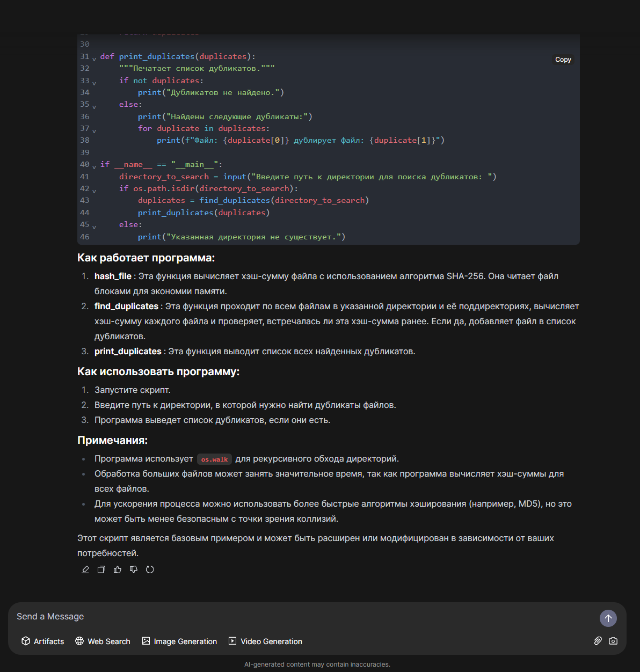
Task: Click the Image Generation picture icon
Action: pos(146,641)
